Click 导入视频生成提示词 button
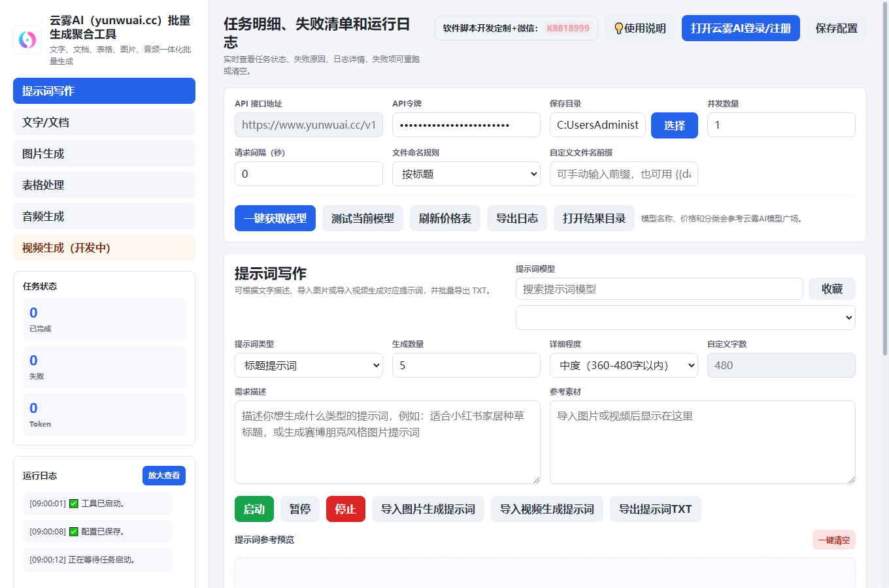Image resolution: width=889 pixels, height=588 pixels. pos(547,509)
